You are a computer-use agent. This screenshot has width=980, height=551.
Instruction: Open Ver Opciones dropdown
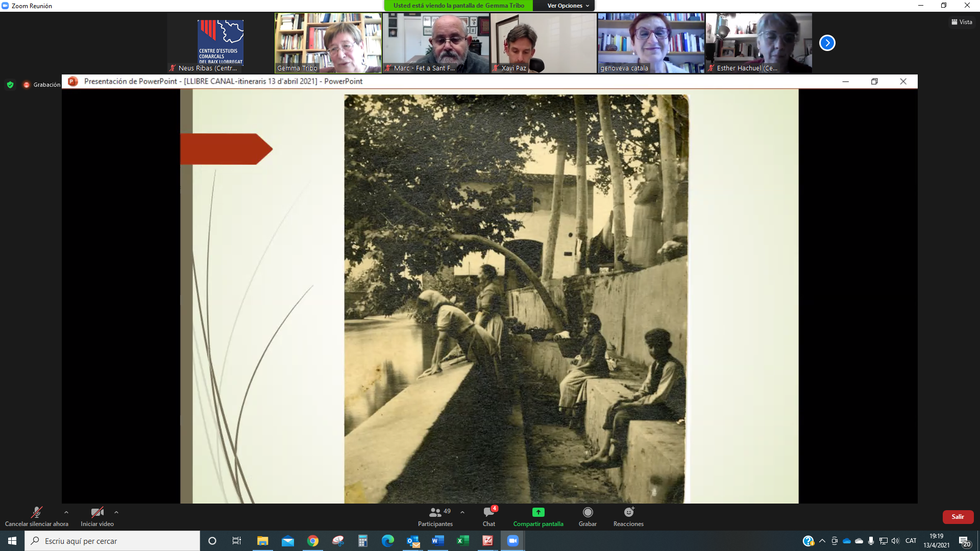tap(568, 6)
